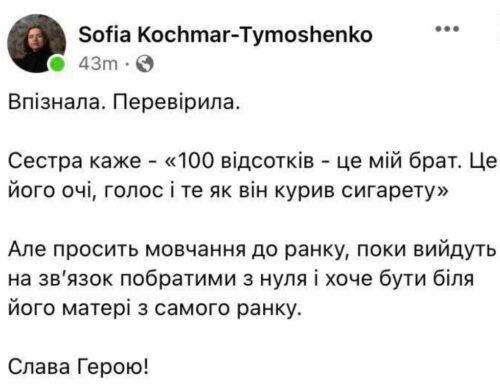Screen dimensions: 500x386
Task: Click the green online status dot
Action: tap(58, 64)
